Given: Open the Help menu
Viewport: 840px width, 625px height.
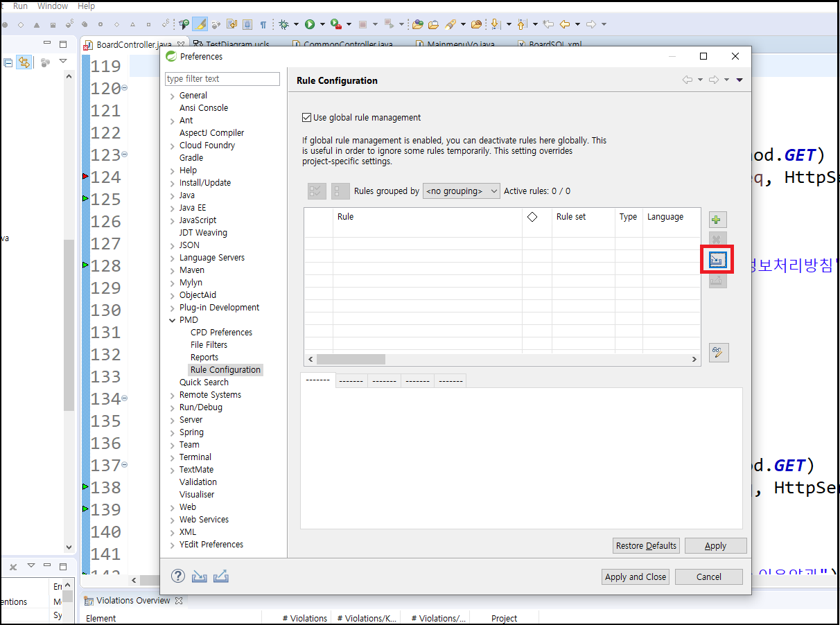Looking at the screenshot, I should point(87,6).
